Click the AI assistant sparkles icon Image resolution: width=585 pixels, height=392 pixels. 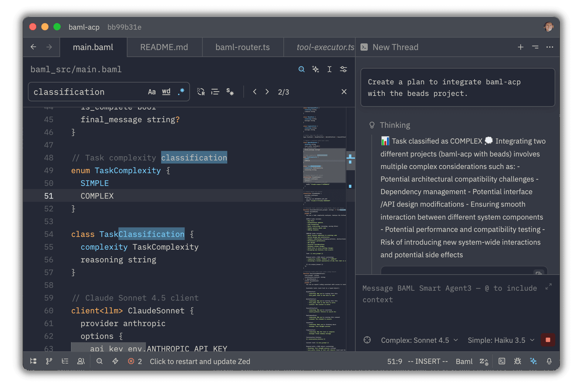534,361
